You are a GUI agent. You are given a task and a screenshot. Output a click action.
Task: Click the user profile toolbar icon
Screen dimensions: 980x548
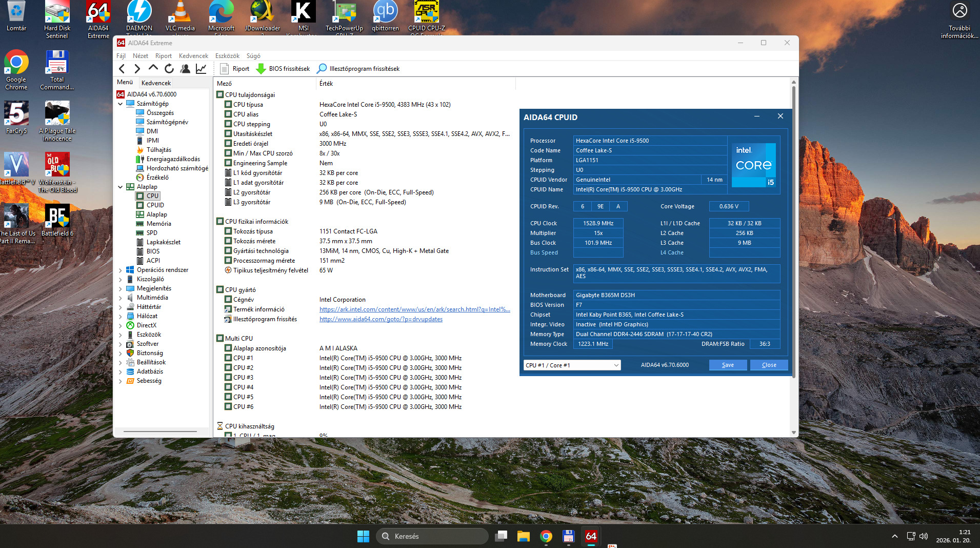click(x=185, y=69)
